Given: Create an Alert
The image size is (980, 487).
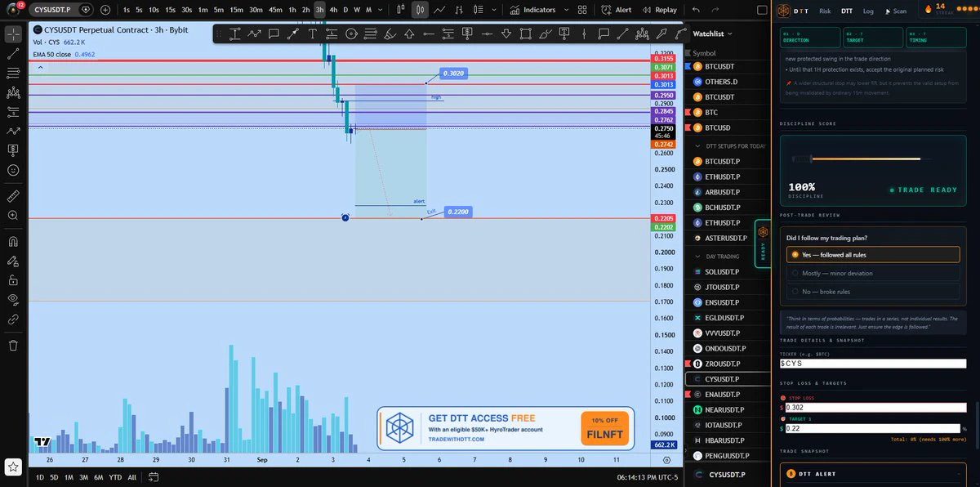Looking at the screenshot, I should 617,10.
